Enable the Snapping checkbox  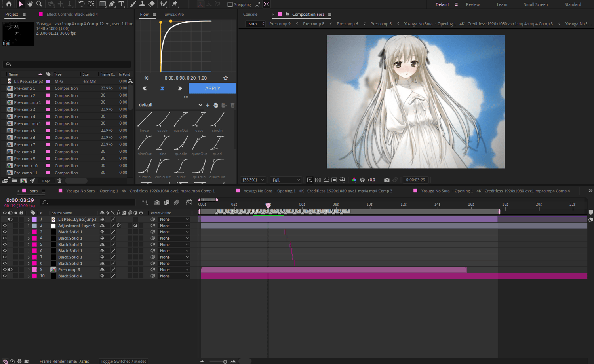(230, 4)
